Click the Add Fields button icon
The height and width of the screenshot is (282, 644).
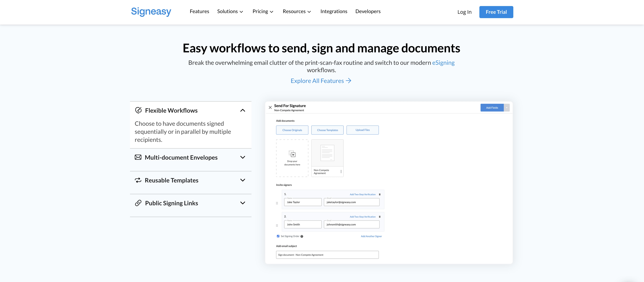pyautogui.click(x=492, y=108)
